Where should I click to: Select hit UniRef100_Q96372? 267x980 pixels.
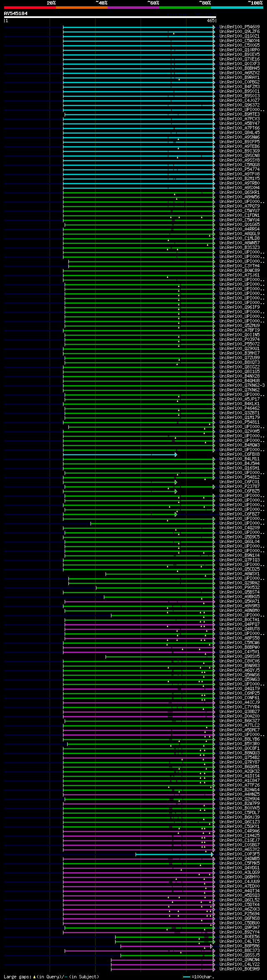point(239,105)
